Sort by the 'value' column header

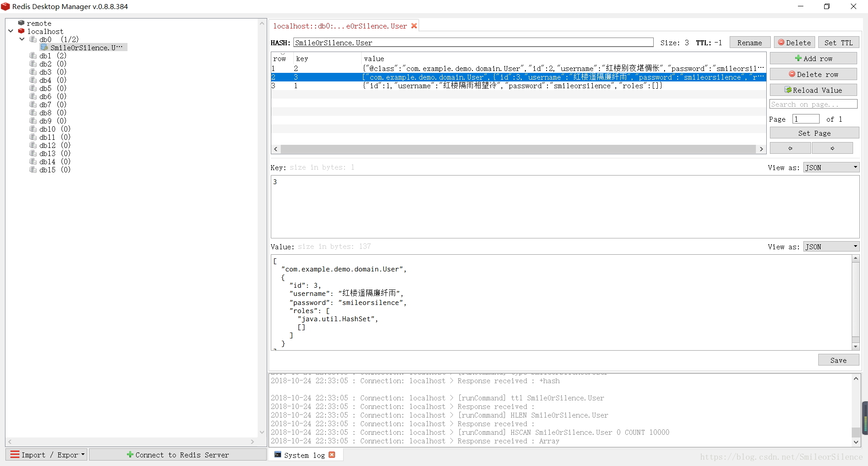(x=563, y=59)
